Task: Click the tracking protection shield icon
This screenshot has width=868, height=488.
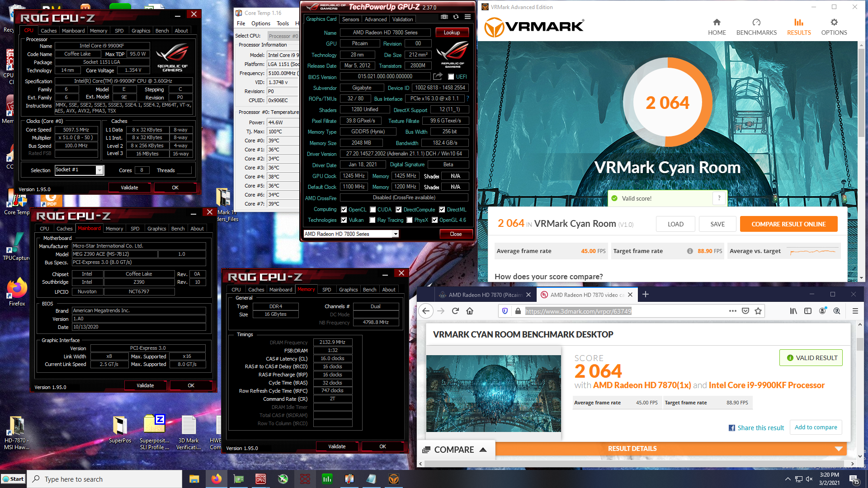Action: click(x=505, y=311)
